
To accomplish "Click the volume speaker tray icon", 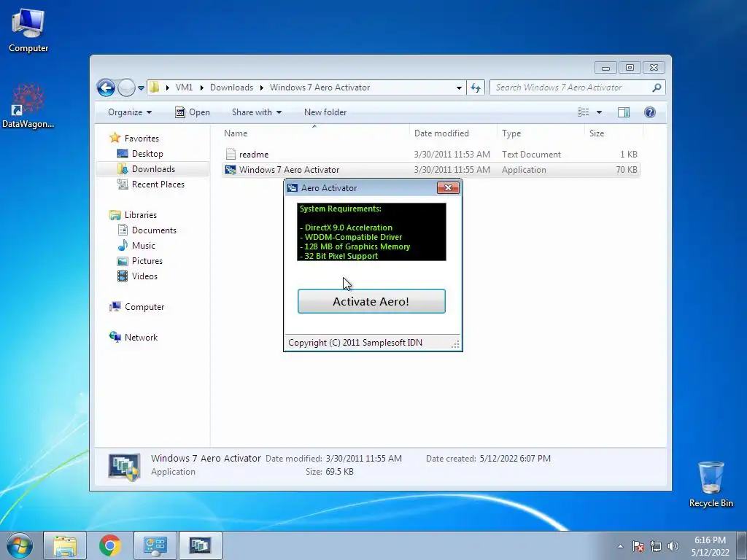I will coord(673,546).
